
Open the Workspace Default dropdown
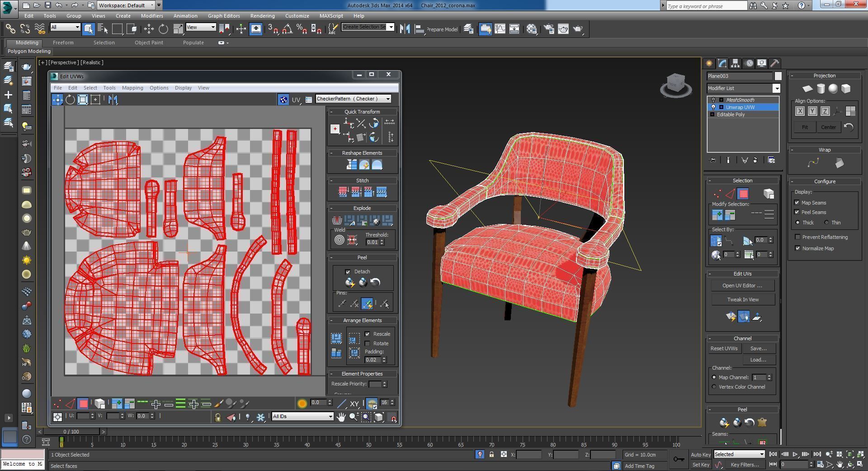tap(126, 5)
